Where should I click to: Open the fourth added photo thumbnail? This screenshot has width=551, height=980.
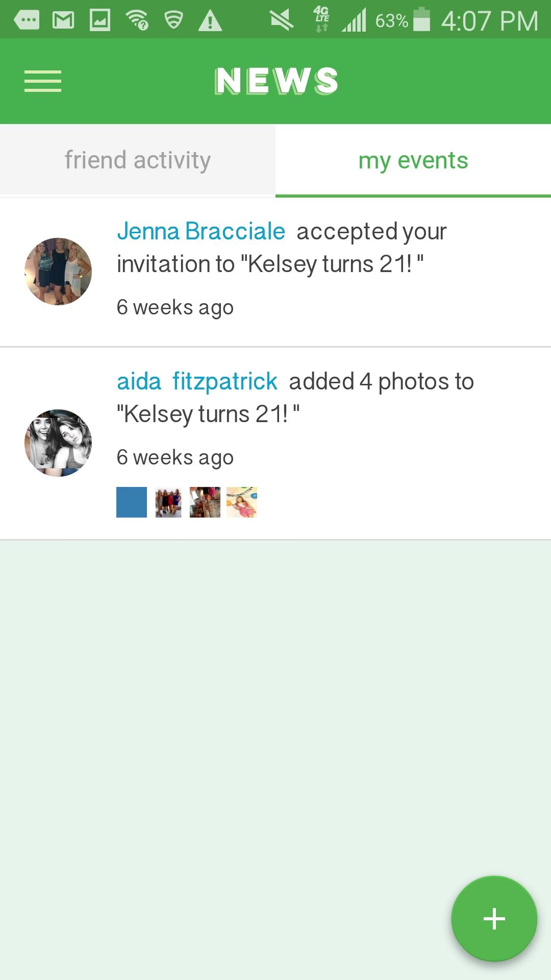242,502
